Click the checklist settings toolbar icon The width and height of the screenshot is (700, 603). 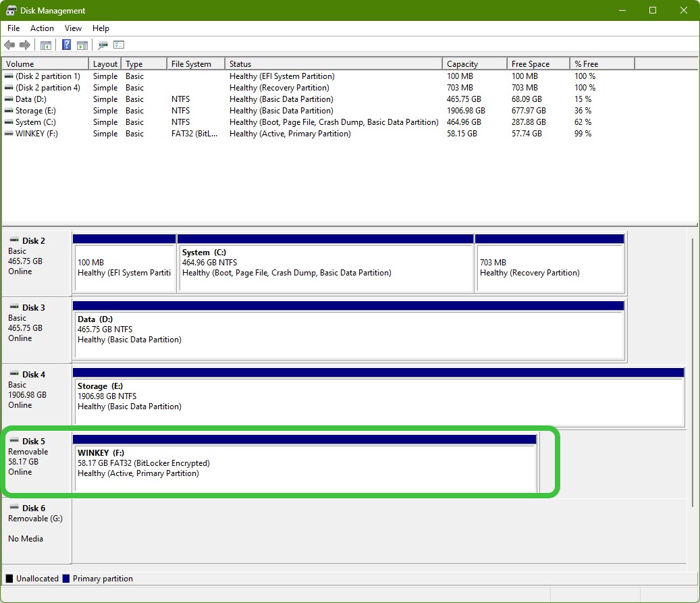click(119, 45)
